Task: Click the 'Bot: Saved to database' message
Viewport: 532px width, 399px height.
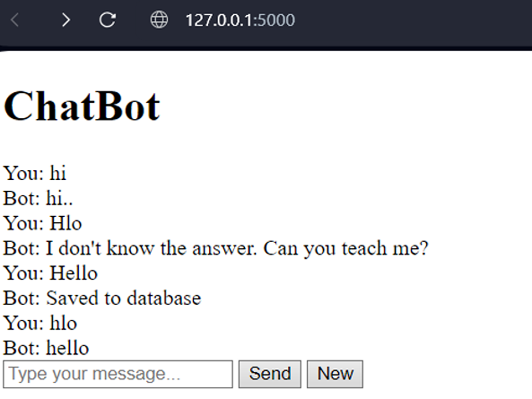Action: tap(102, 298)
